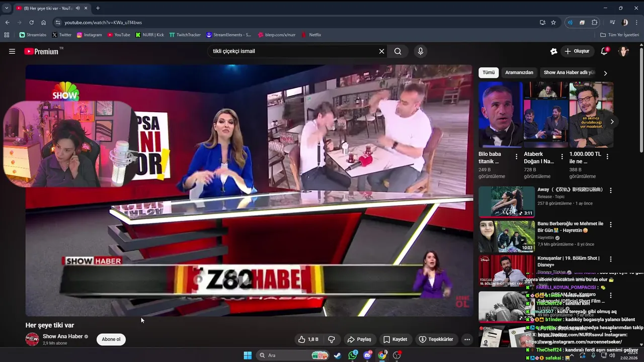Switch to Chrome in the taskbar
This screenshot has height=362, width=644.
[382, 355]
